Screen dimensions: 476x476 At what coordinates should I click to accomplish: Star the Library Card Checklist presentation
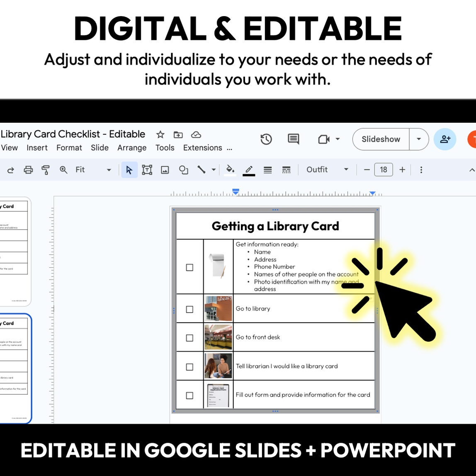pyautogui.click(x=160, y=134)
